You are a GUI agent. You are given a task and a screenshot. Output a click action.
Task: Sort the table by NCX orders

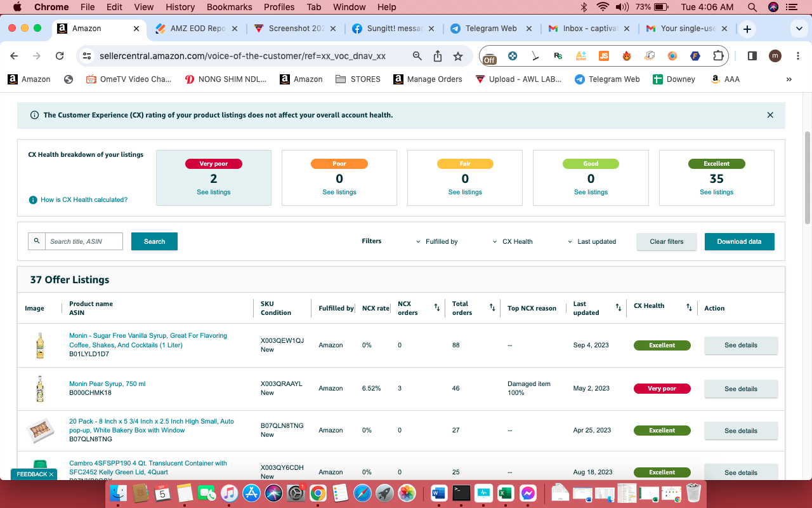[436, 308]
